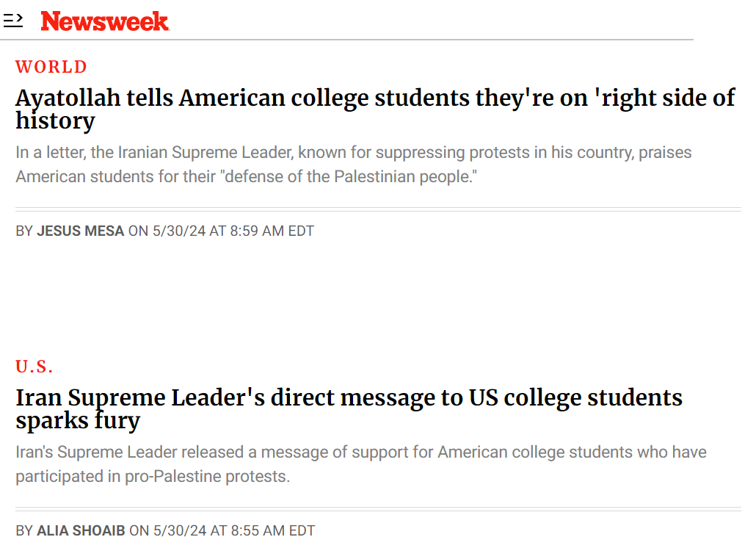
Task: View author Jesus Mesa's profile
Action: [x=81, y=231]
